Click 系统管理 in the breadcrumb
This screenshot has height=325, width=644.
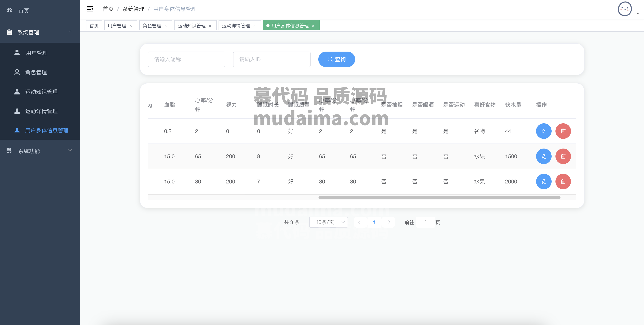133,9
